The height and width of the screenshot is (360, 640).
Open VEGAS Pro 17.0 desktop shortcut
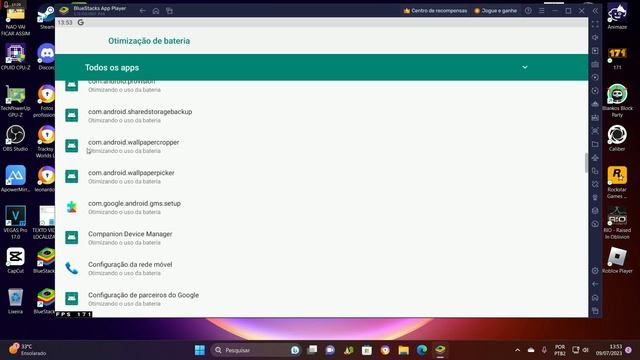click(x=16, y=222)
